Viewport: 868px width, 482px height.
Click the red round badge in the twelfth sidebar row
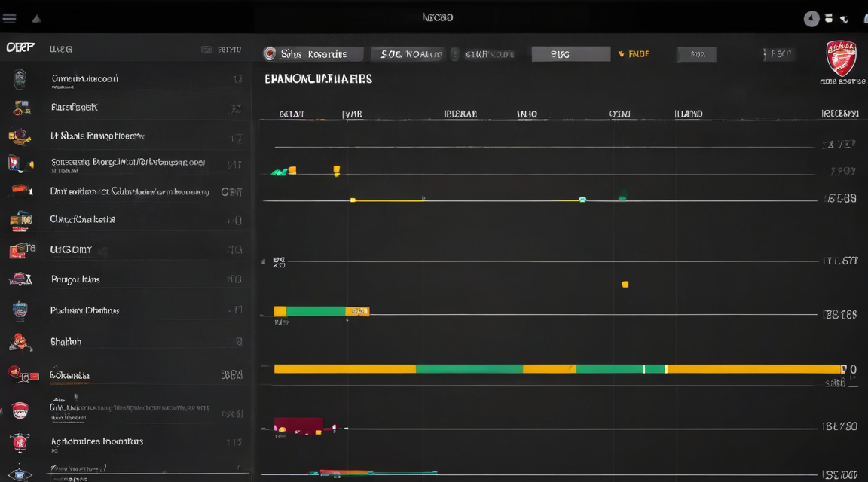[20, 410]
